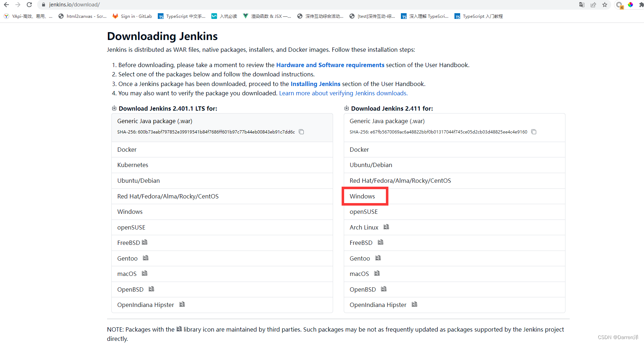644x343 pixels.
Task: Download weekly Generic Java package (.war)
Action: click(454, 127)
